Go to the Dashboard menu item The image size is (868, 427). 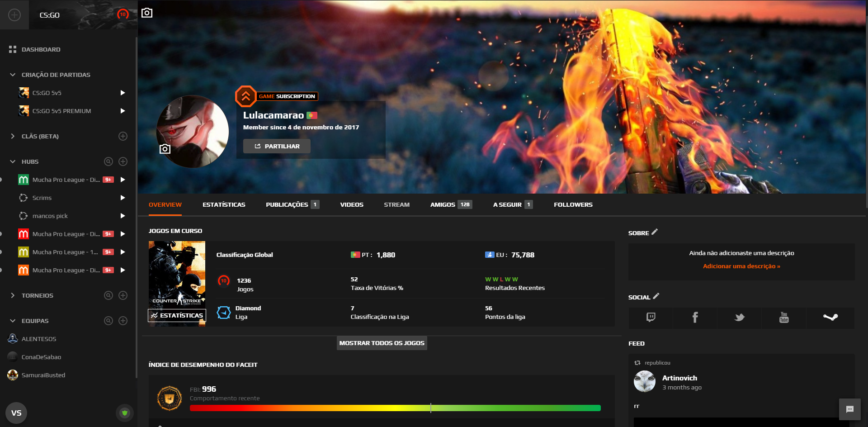pos(41,49)
